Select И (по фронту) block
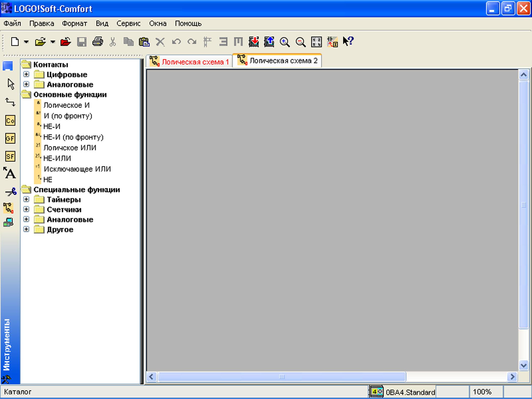This screenshot has width=532, height=399. point(68,116)
